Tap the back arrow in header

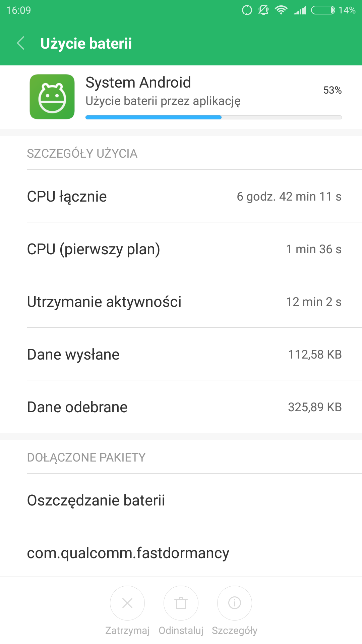point(21,43)
